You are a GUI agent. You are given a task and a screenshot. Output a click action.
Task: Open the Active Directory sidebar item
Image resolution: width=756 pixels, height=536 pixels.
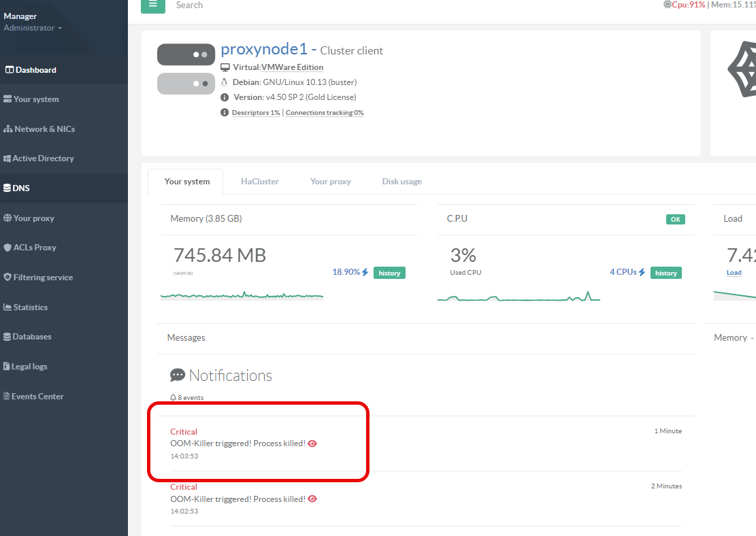coord(39,158)
